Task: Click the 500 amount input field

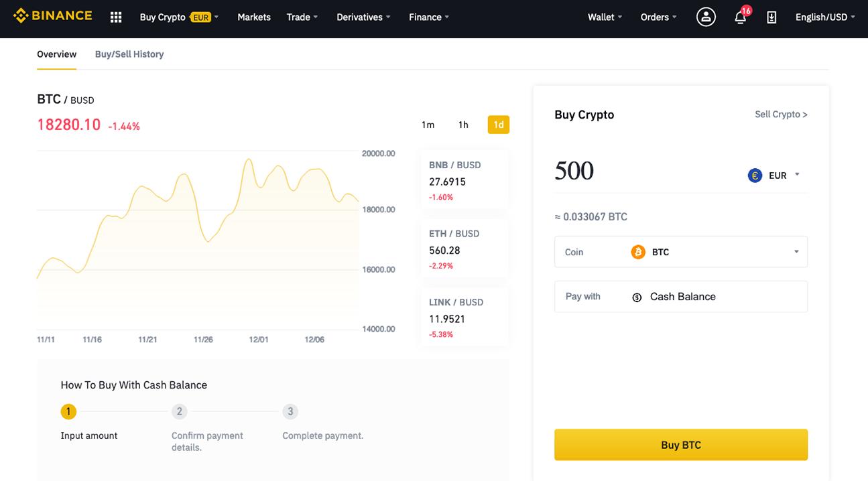Action: [574, 171]
